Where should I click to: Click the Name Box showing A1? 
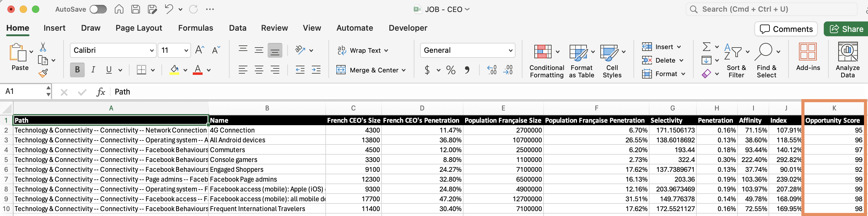coord(25,92)
